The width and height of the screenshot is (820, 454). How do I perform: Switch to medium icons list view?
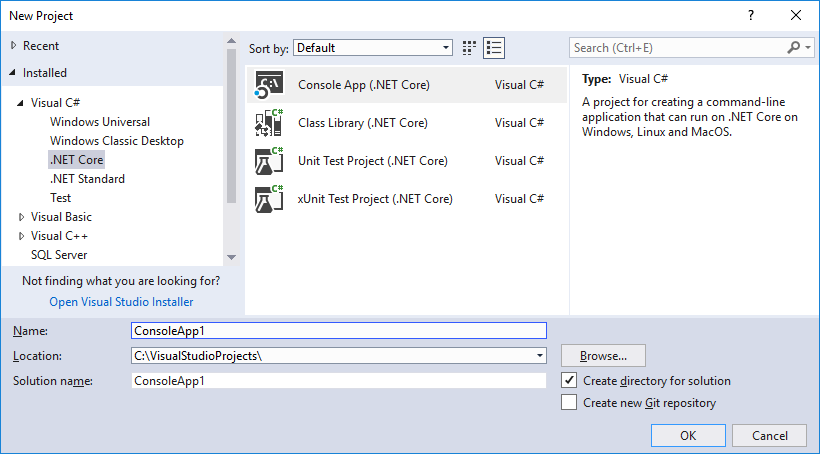[493, 48]
